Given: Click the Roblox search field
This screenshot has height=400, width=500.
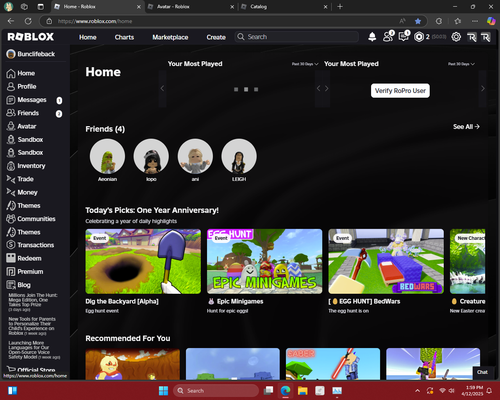Looking at the screenshot, I should 297,37.
